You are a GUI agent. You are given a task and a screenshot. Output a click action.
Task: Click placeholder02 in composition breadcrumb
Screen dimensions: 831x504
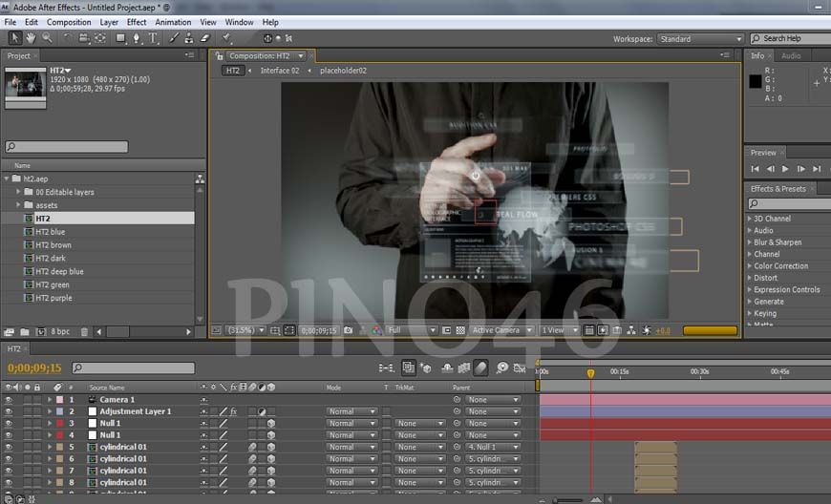(343, 71)
